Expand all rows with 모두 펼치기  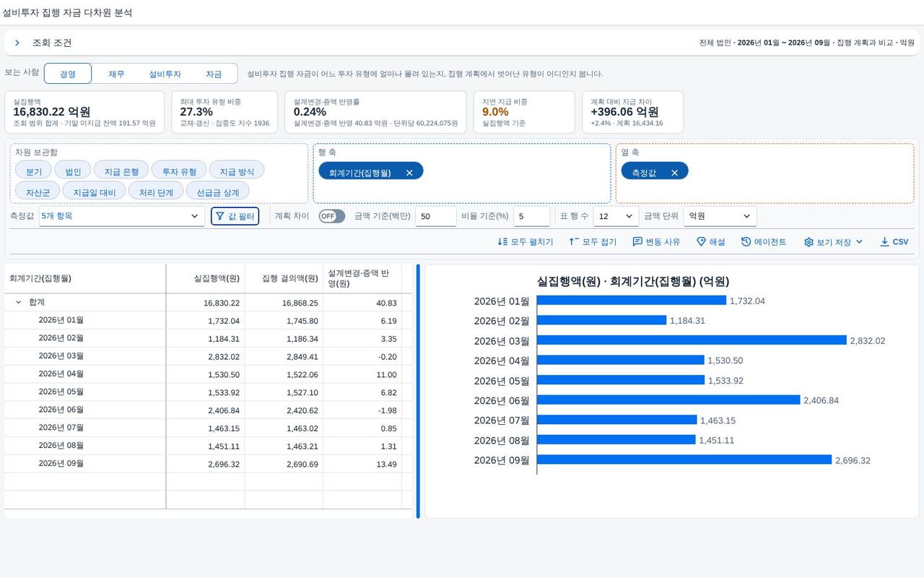526,242
